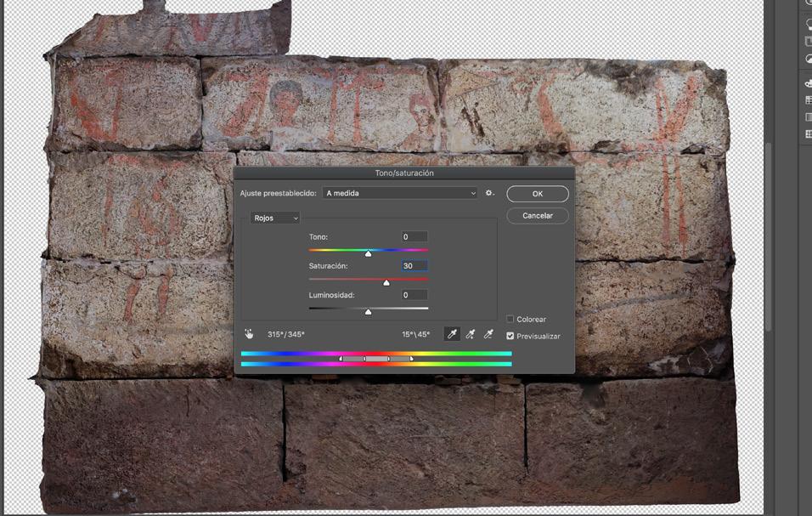Click the Cancelar button
This screenshot has height=516, width=812.
(x=538, y=216)
